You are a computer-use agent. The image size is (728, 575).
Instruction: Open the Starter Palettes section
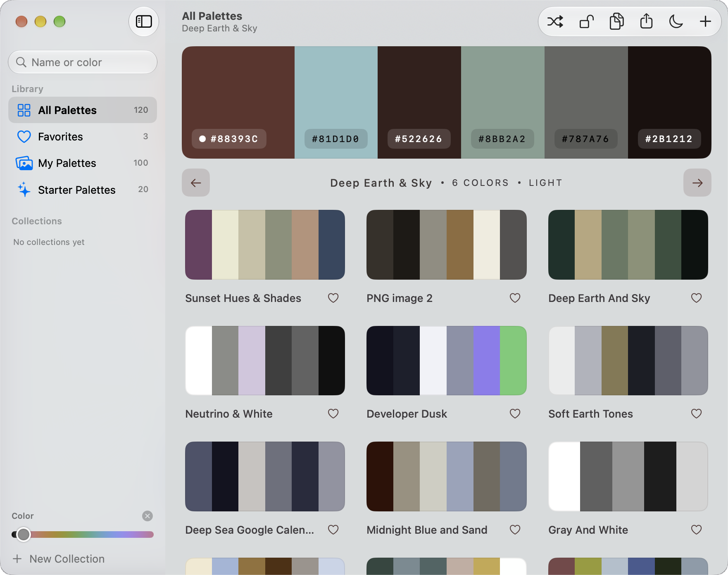click(83, 190)
